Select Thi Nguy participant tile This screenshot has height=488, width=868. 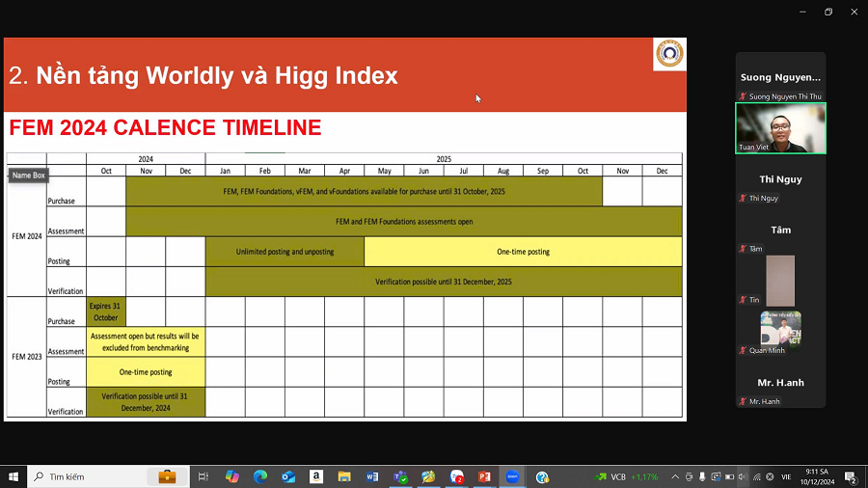780,179
